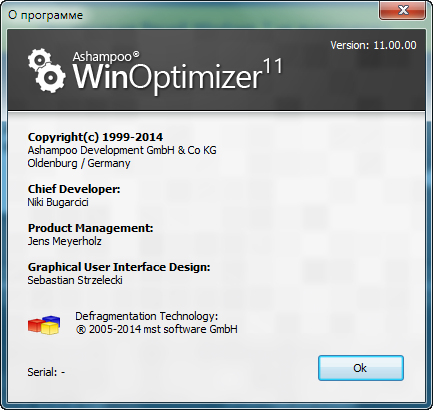The image size is (433, 410).
Task: Click the 'Oldenburg / Germany' line
Action: [x=79, y=163]
